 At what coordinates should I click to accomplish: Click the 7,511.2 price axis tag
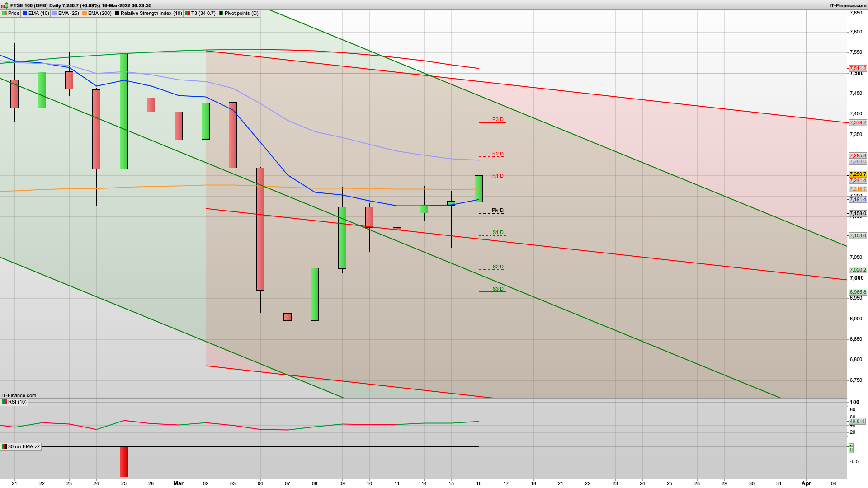pyautogui.click(x=858, y=69)
